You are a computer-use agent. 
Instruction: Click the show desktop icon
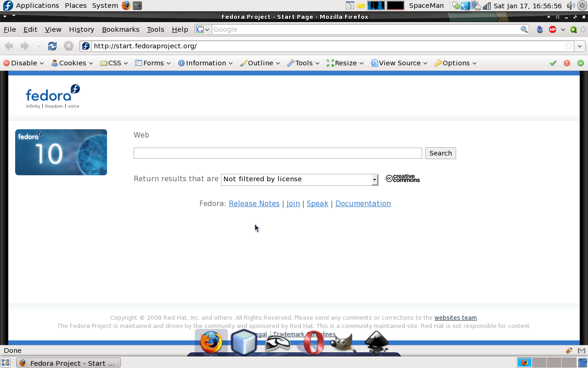[6, 363]
